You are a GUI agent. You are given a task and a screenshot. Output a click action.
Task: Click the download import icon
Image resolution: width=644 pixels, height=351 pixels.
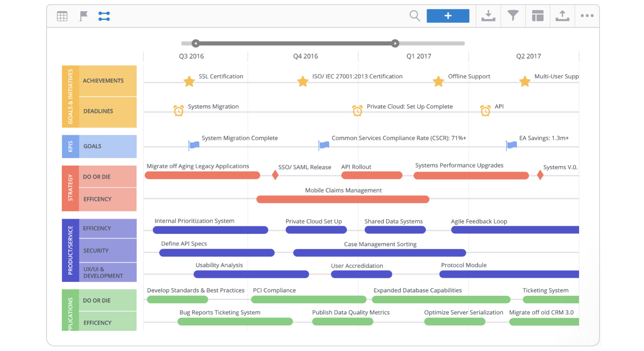488,16
